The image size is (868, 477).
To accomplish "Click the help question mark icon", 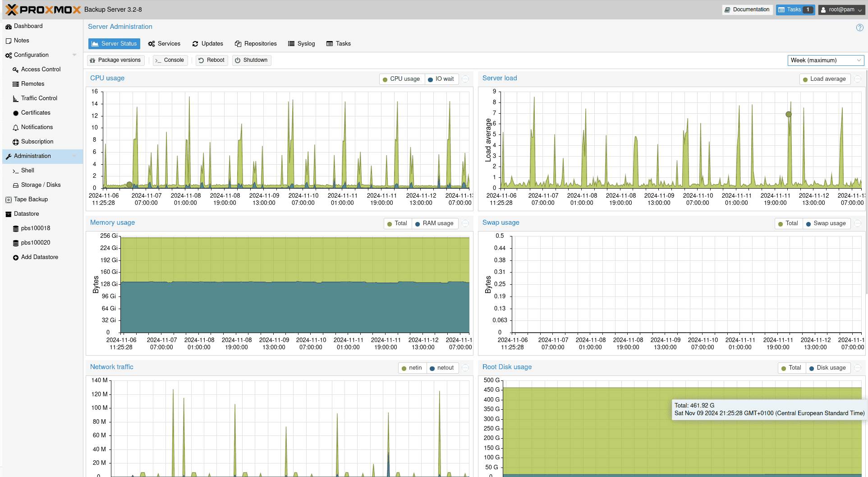I will [x=859, y=28].
